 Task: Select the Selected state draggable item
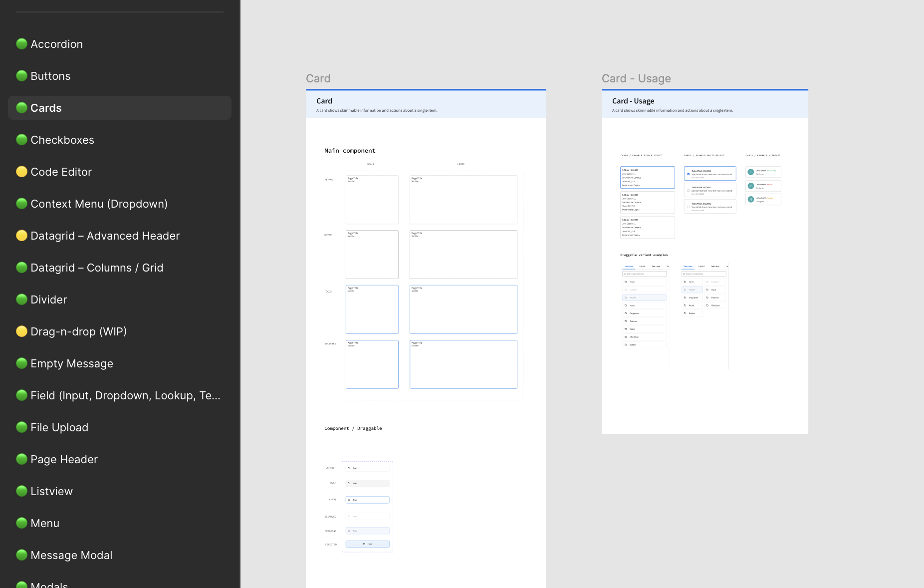(368, 544)
